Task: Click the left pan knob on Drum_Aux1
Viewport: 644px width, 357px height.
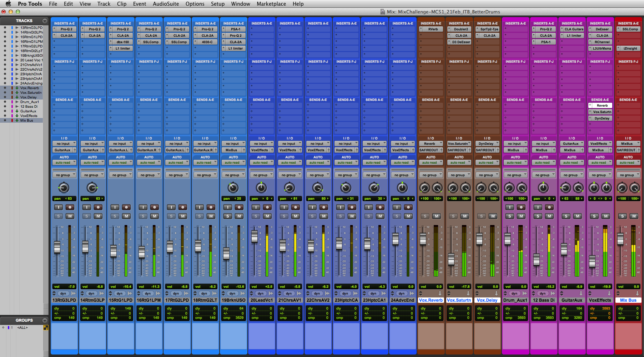Action: (509, 188)
